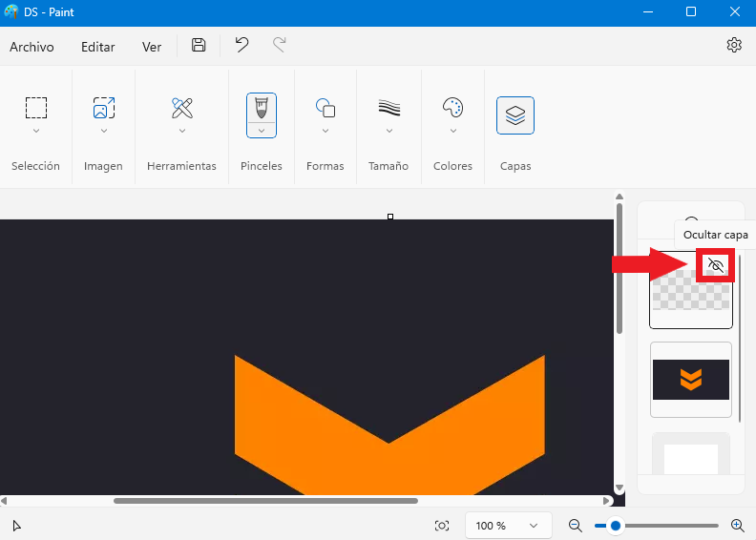The height and width of the screenshot is (540, 756).
Task: Minimize the Paint window
Action: tap(648, 11)
